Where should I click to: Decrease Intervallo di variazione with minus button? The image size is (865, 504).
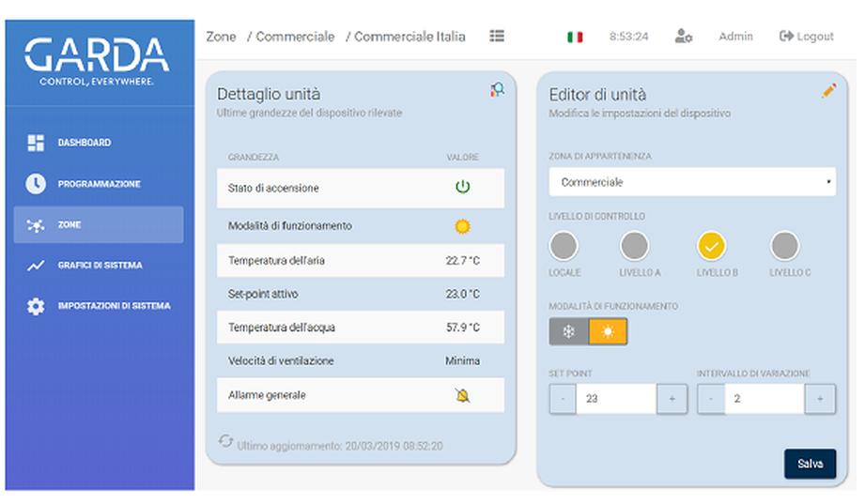pos(711,399)
